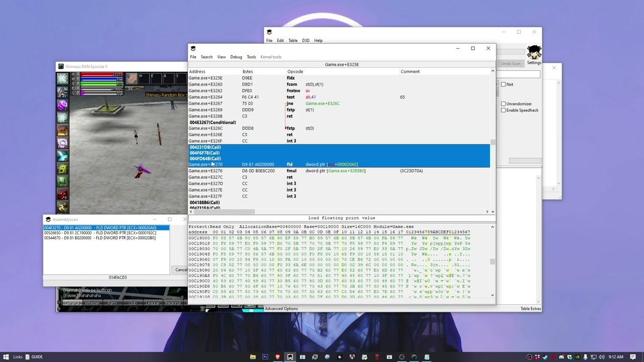The height and width of the screenshot is (362, 644).
Task: Cancel the Assemblyscan
Action: pyautogui.click(x=181, y=270)
